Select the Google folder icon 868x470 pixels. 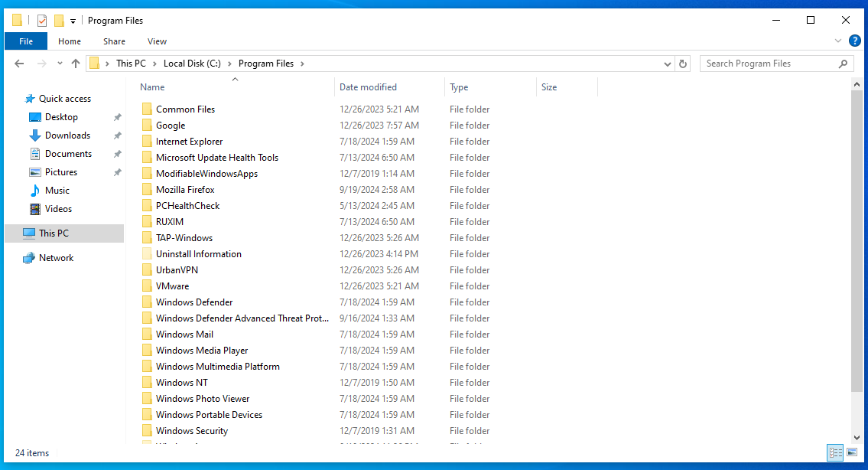click(147, 126)
